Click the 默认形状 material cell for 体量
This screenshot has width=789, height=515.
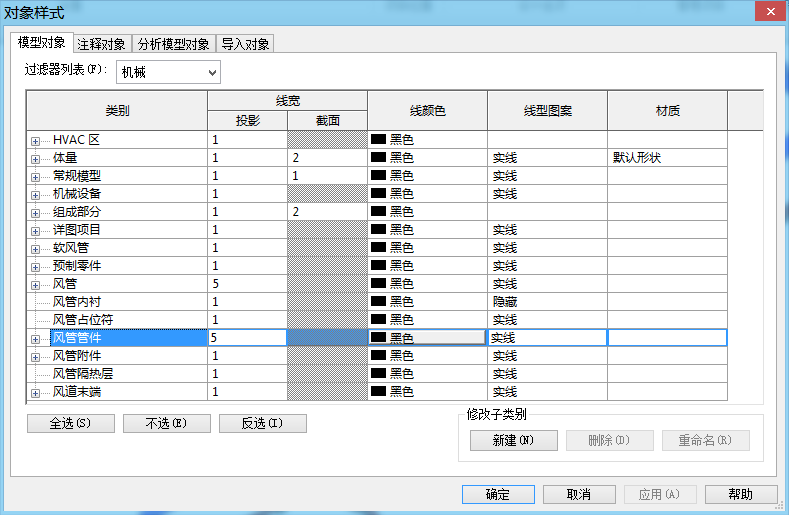click(x=667, y=158)
